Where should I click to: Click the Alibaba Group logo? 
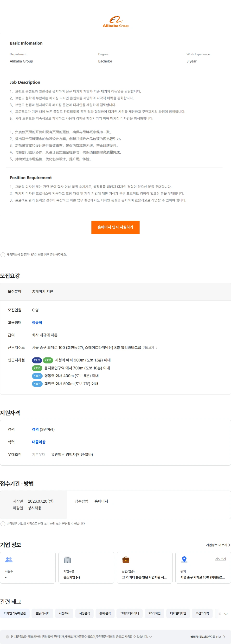(x=115, y=22)
